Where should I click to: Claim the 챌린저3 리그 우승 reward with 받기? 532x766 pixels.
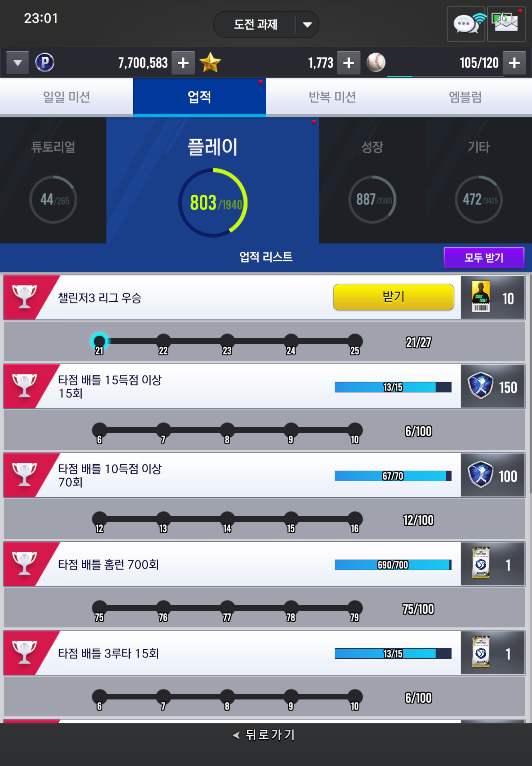(393, 297)
